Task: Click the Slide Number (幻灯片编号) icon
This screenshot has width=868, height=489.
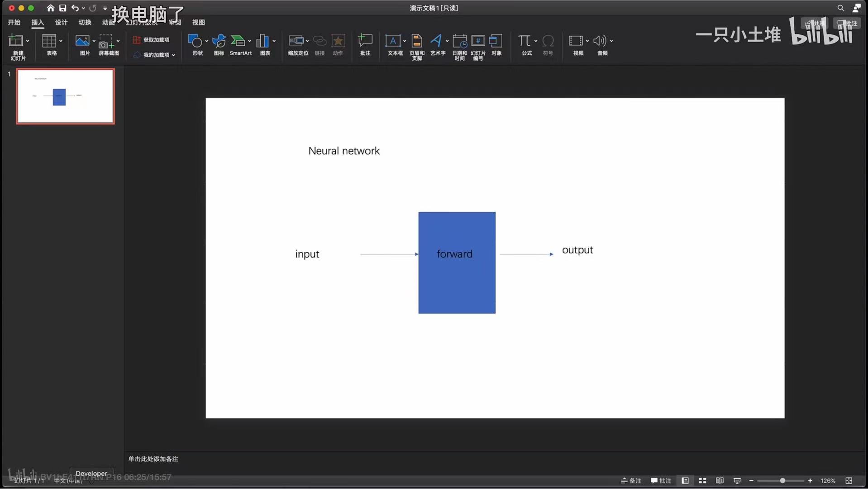Action: point(478,41)
